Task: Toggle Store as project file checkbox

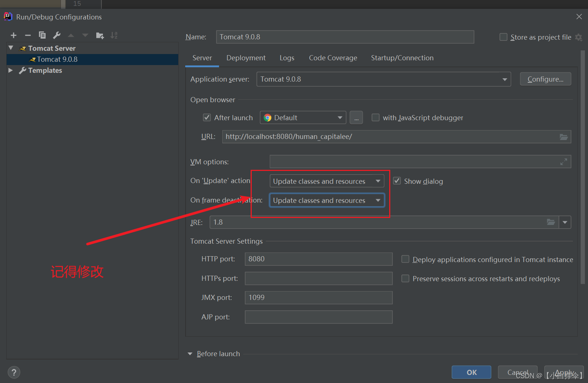Action: pos(503,37)
